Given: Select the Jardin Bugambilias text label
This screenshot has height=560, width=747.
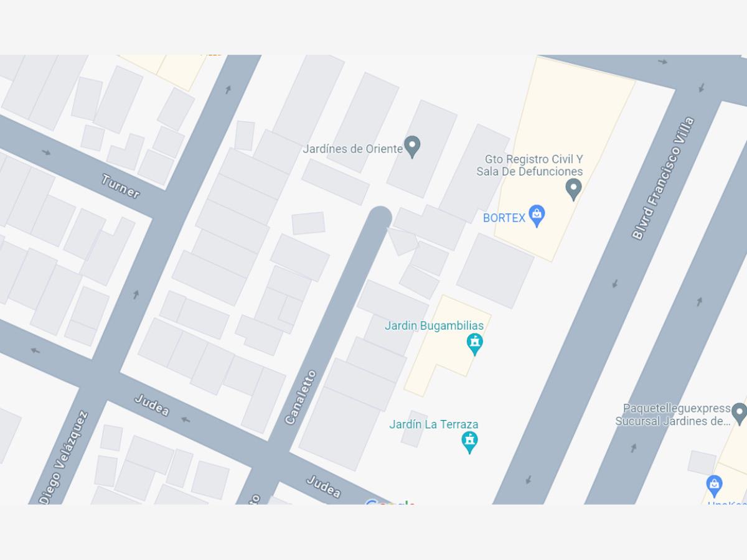Looking at the screenshot, I should coord(434,325).
